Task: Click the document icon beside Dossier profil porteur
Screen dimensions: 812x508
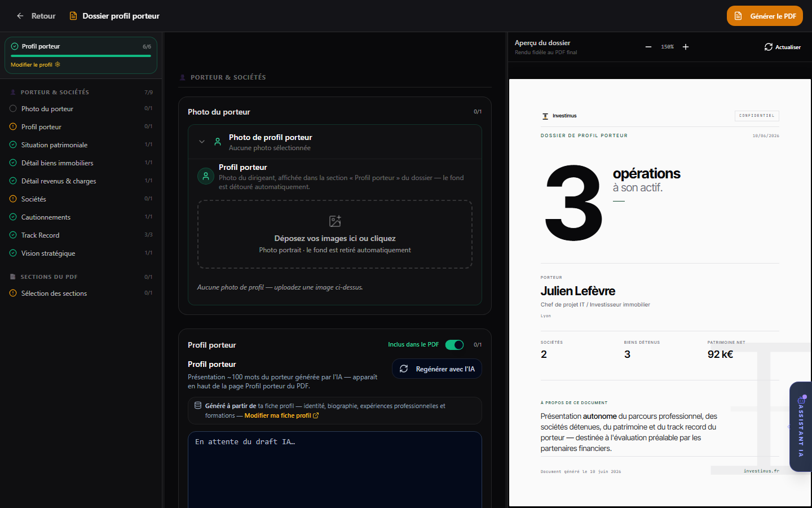Action: pos(73,16)
